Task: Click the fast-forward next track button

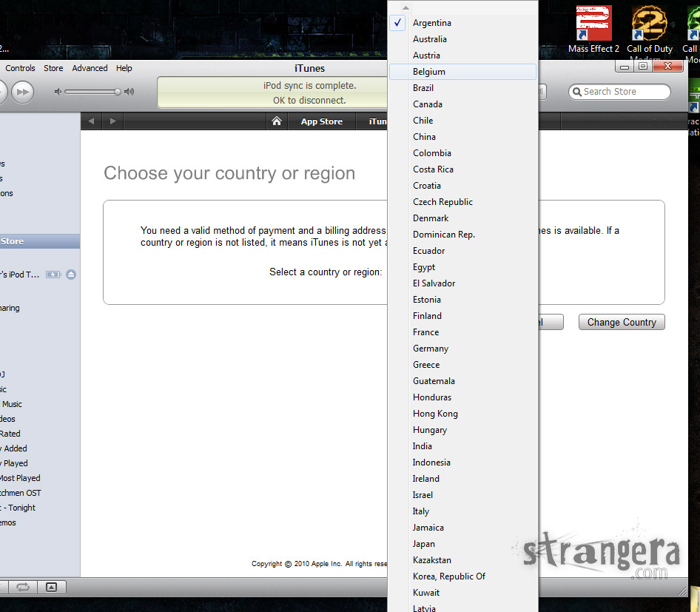Action: (23, 92)
